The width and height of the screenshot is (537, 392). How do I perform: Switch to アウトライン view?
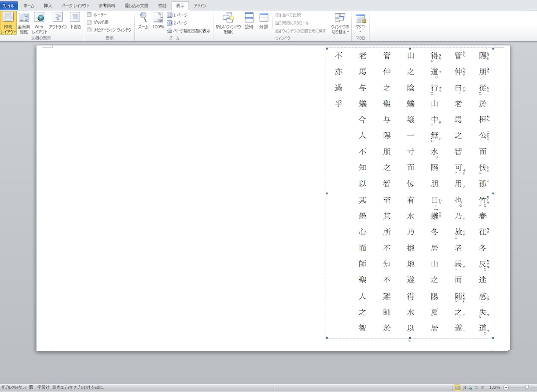click(x=58, y=21)
